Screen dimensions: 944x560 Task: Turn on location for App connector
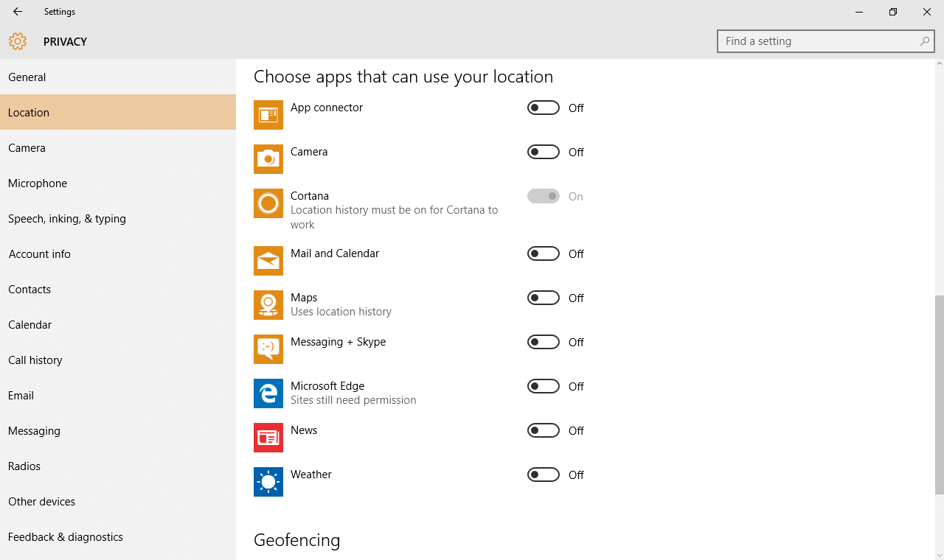coord(544,108)
